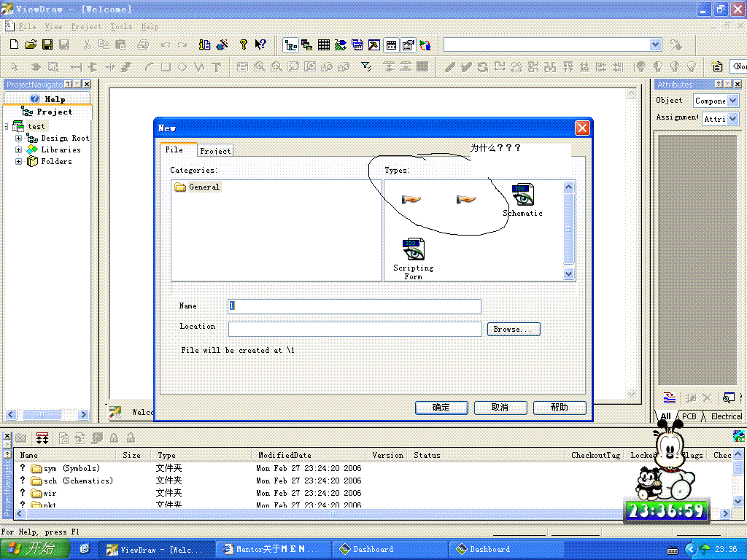
Task: Close the New dialog with red X
Action: [582, 128]
